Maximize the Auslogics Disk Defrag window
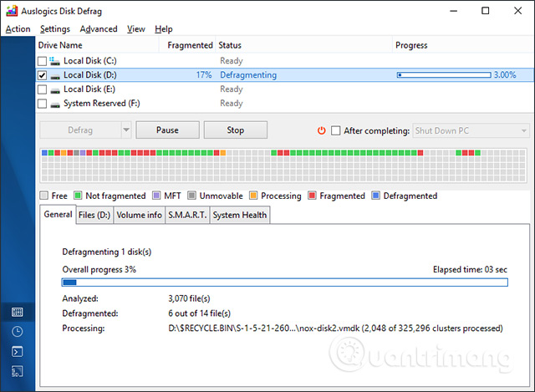 485,11
